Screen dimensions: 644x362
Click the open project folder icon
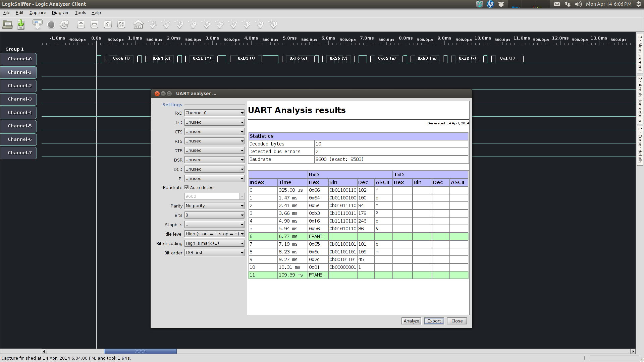pos(7,24)
